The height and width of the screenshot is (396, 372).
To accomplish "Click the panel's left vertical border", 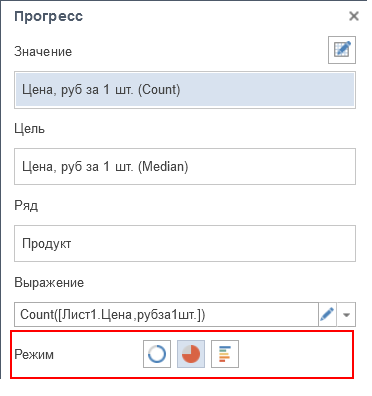I will point(1,189).
